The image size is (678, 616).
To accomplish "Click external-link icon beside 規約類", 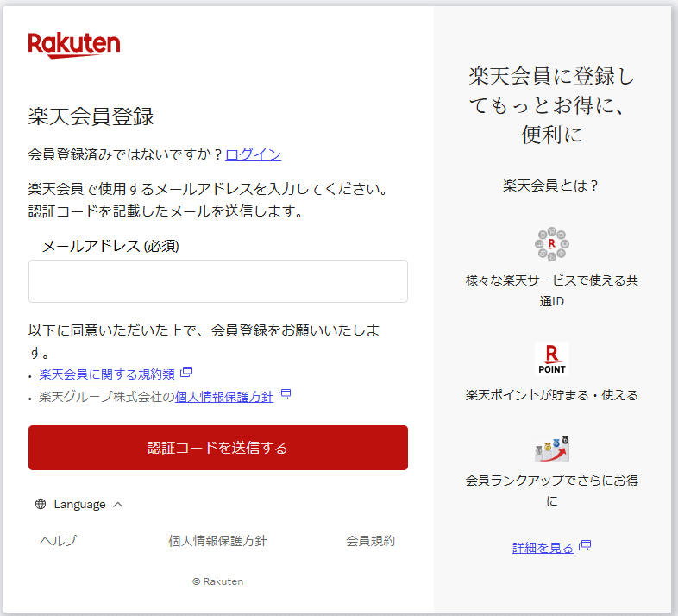I will (186, 372).
